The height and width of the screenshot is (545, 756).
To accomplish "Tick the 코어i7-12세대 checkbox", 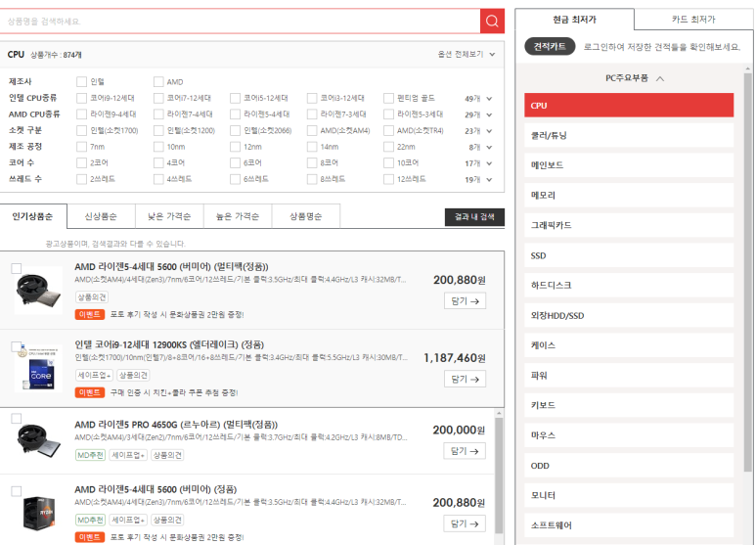I will (x=158, y=98).
